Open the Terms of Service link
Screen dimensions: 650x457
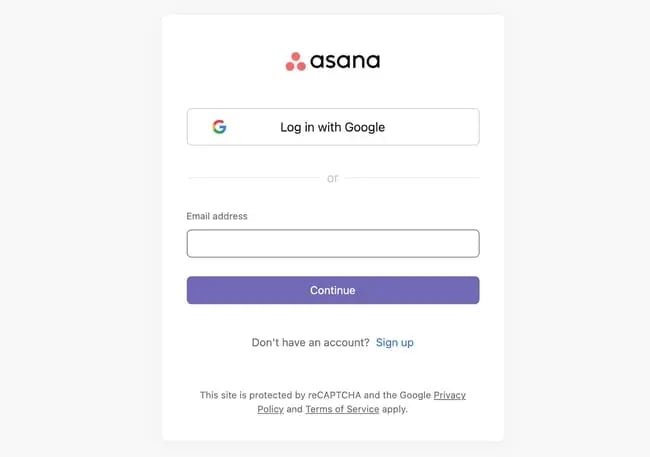click(342, 409)
